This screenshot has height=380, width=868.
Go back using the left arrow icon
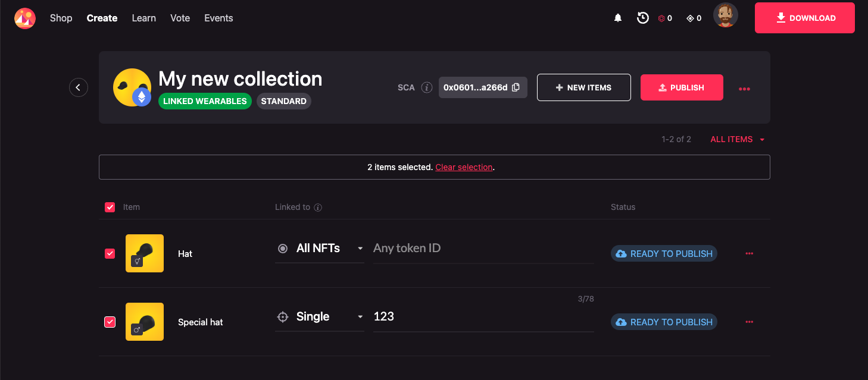click(79, 87)
